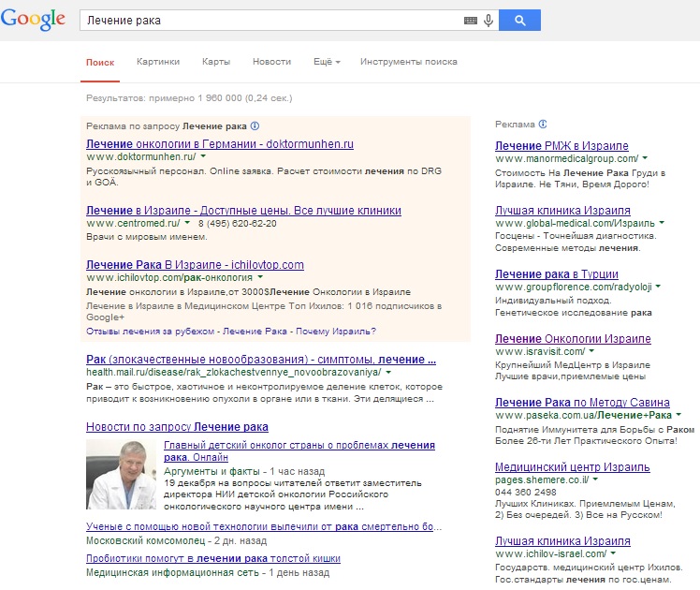Image resolution: width=700 pixels, height=590 pixels.
Task: Open Инструменты поиска
Action: click(x=409, y=62)
